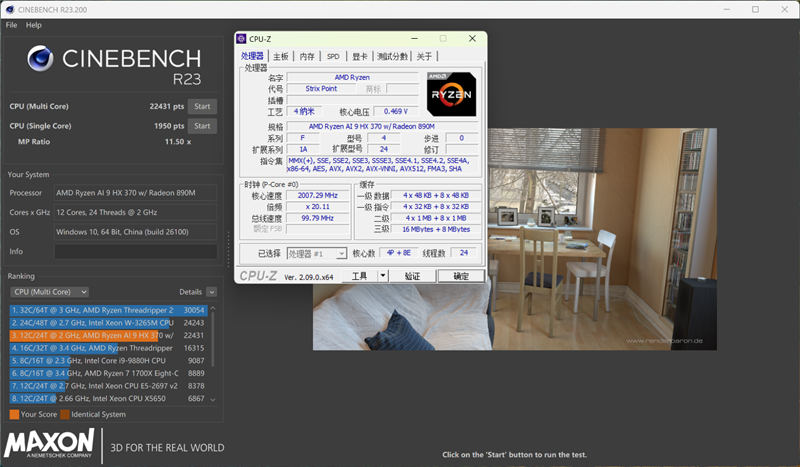Open the 工具 dropdown arrow in CPU-Z
Viewport: 800px width, 467px height.
click(x=383, y=276)
